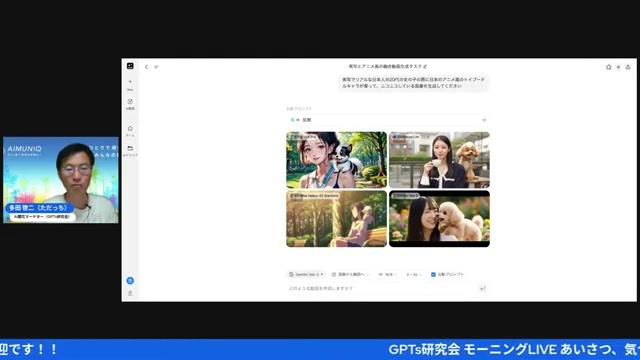Image resolution: width=640 pixels, height=360 pixels.
Task: Click the prompt input field
Action: click(384, 289)
